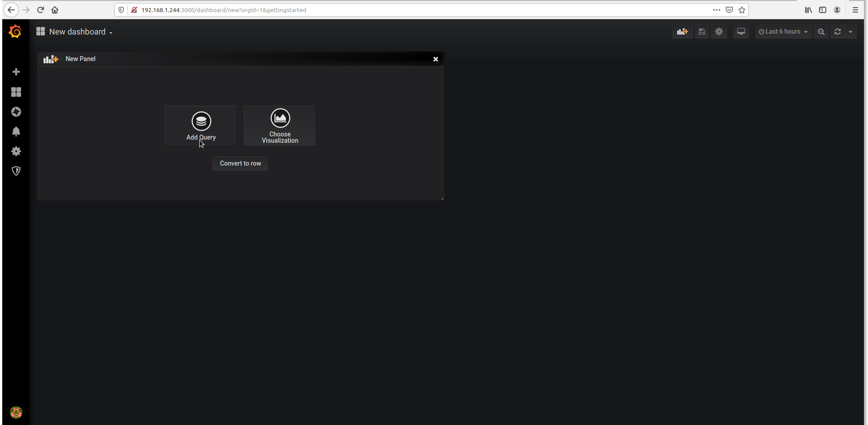Open the Last 6 hours time picker
This screenshot has height=425, width=868.
coord(783,31)
